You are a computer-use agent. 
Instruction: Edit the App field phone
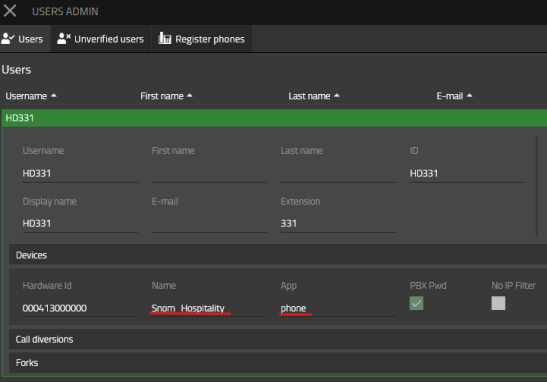pyautogui.click(x=338, y=308)
